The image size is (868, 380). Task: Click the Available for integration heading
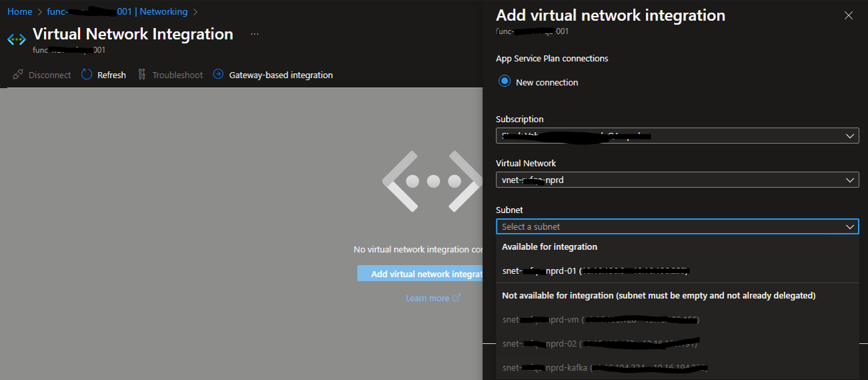click(549, 246)
